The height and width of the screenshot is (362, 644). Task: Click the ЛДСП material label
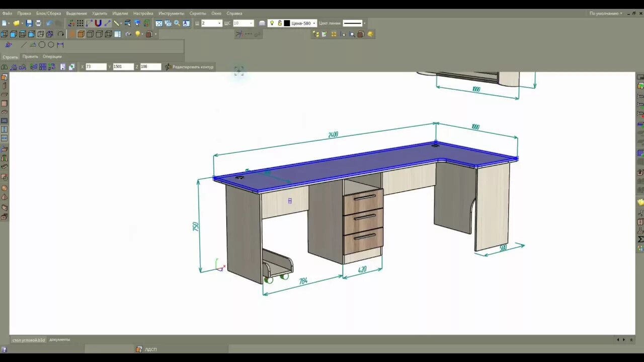point(151,349)
